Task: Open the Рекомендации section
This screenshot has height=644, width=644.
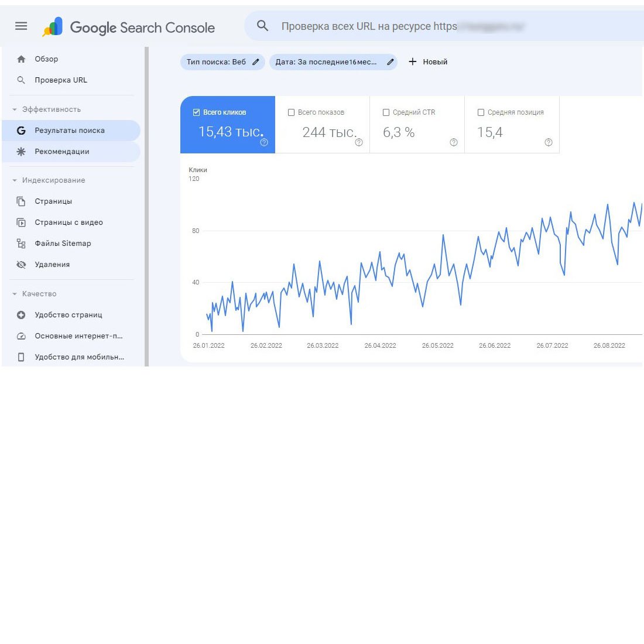Action: pos(62,152)
